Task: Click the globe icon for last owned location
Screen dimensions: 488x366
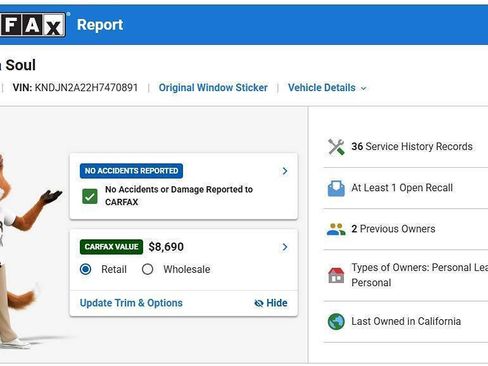Action: tap(336, 322)
